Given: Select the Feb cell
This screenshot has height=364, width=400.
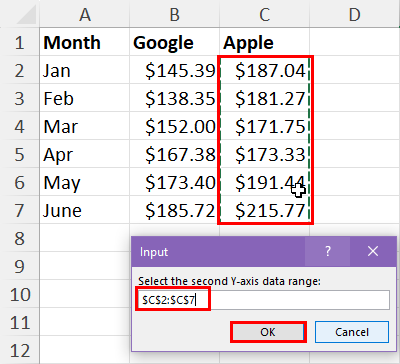Looking at the screenshot, I should [x=85, y=99].
